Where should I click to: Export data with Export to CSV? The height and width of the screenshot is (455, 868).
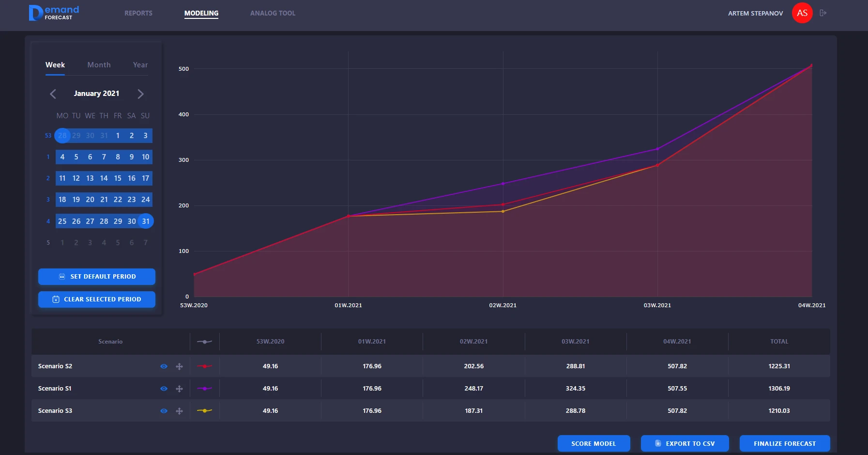685,443
